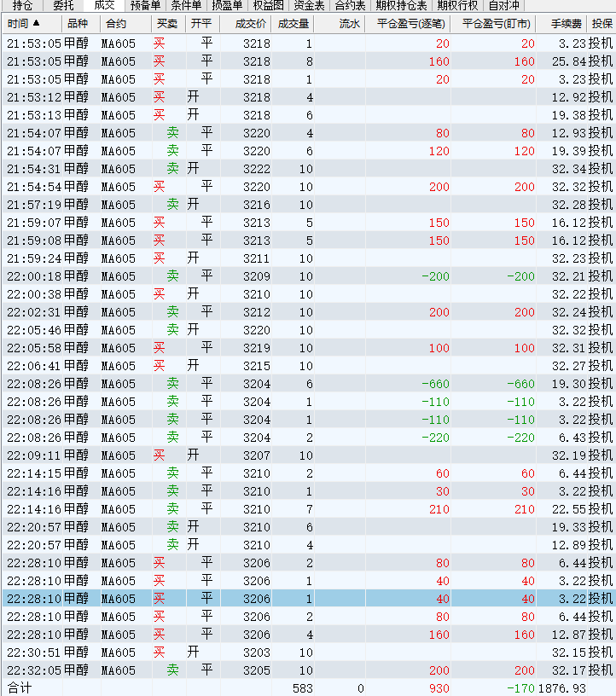Select the 22:30:51 trade row
This screenshot has width=616, height=696.
point(309,652)
